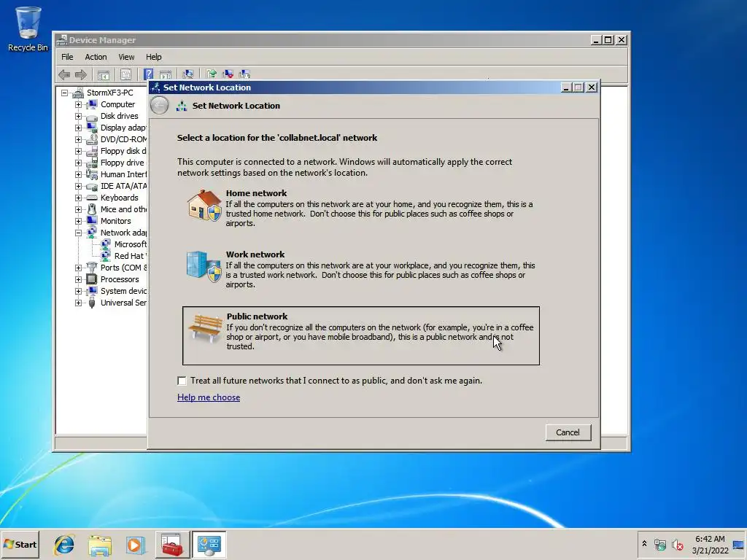Viewport: 747px width, 560px height.
Task: Click the network status tray icon
Action: 659,544
